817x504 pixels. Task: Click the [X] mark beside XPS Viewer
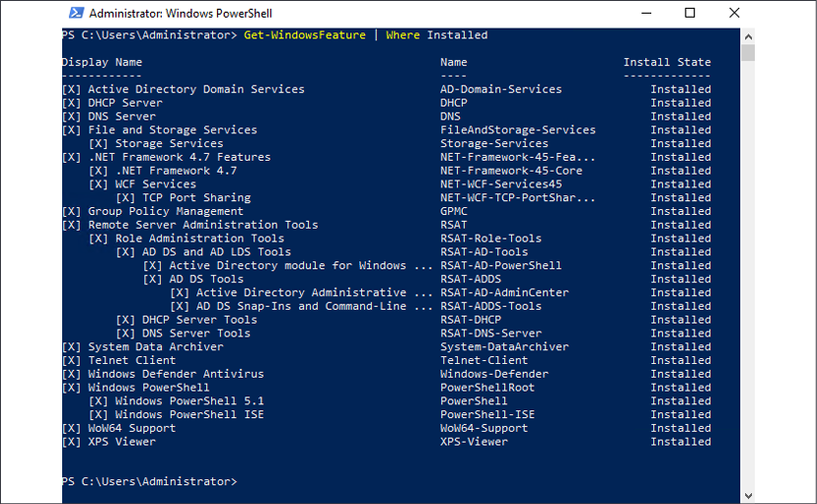click(71, 442)
